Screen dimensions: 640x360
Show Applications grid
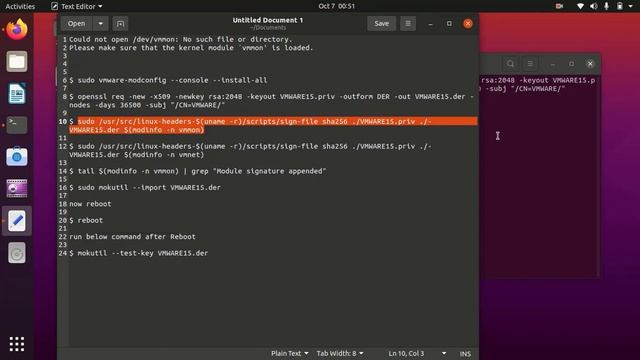pyautogui.click(x=17, y=344)
